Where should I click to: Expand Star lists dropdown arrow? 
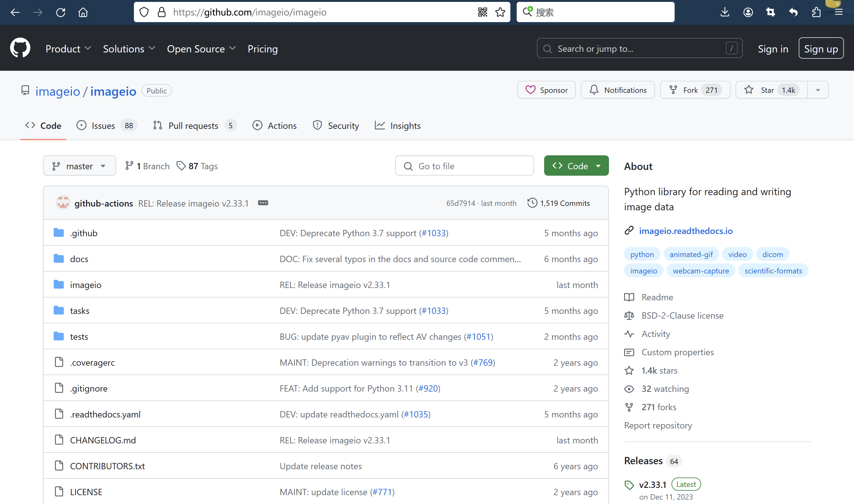[x=818, y=90]
